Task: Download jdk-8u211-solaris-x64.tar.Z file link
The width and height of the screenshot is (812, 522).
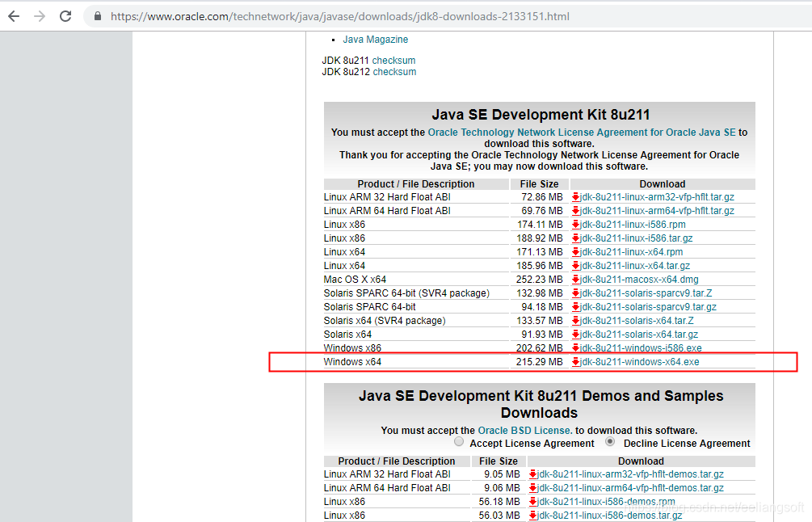Action: point(637,321)
